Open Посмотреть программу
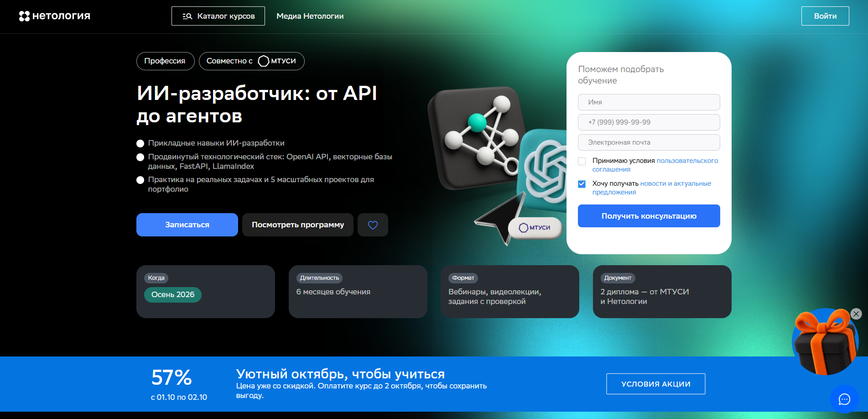The image size is (868, 419). pos(298,225)
